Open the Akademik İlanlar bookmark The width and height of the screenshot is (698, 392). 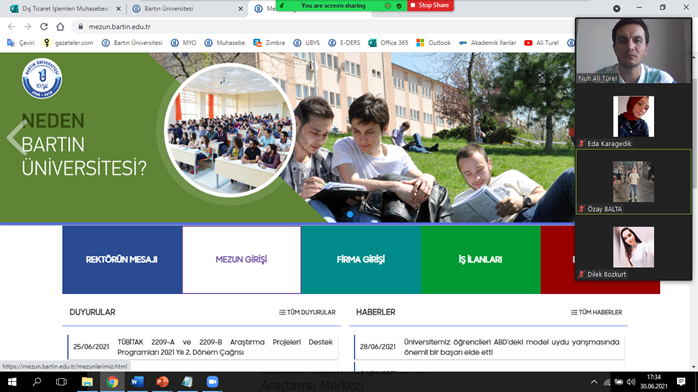pos(487,43)
